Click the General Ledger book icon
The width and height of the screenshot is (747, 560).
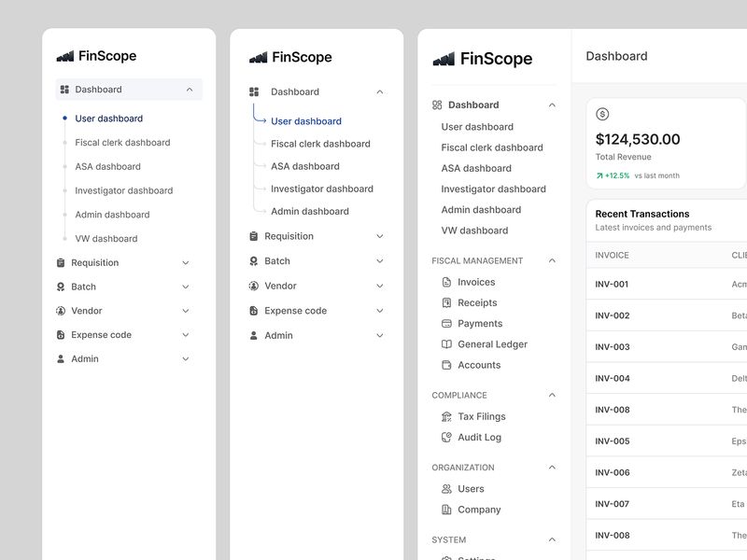[x=446, y=344]
